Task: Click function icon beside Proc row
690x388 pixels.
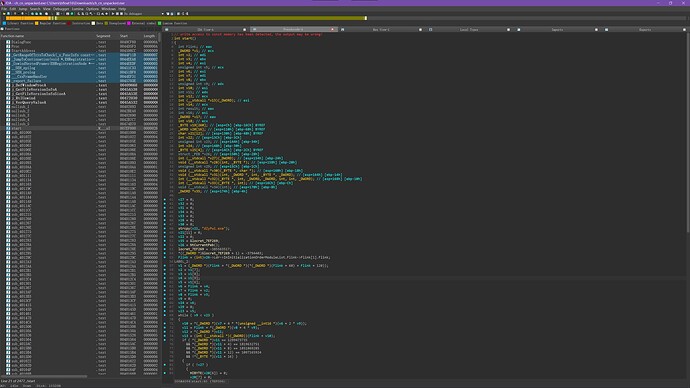Action: point(8,46)
